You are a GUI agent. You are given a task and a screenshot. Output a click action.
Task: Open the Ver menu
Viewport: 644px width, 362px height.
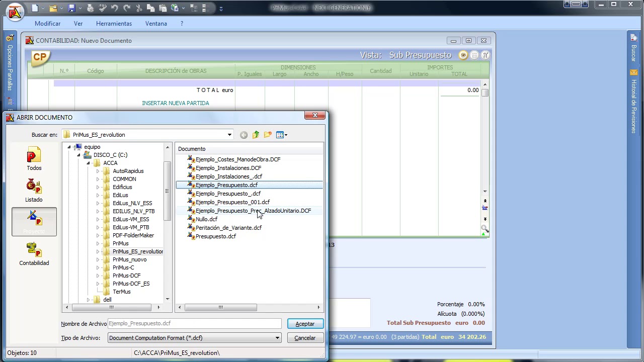(78, 24)
